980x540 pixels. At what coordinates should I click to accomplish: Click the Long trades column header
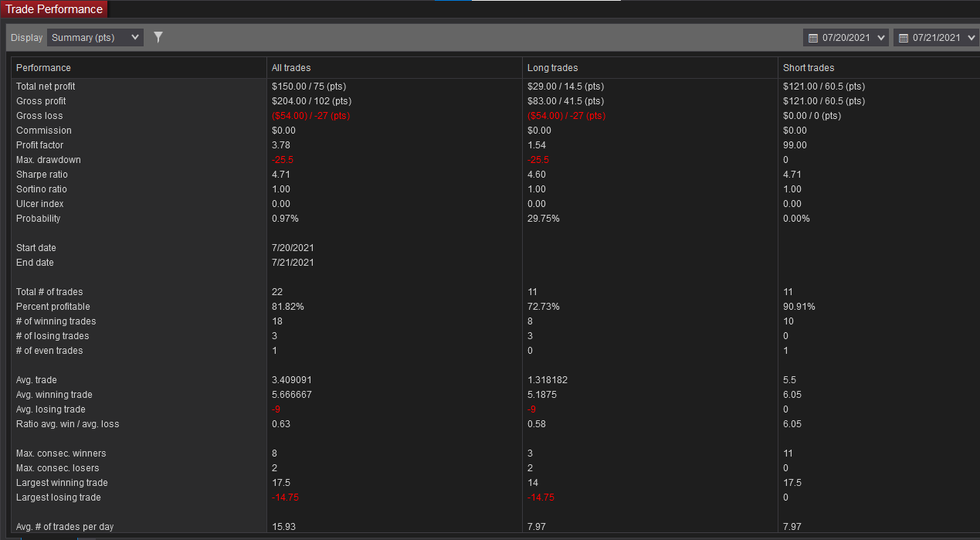(552, 68)
